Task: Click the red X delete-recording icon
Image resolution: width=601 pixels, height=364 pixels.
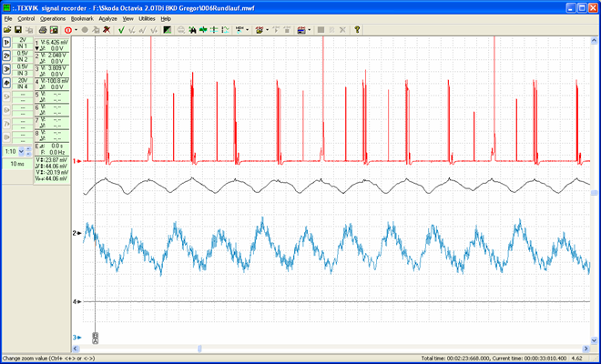Action: pyautogui.click(x=107, y=29)
